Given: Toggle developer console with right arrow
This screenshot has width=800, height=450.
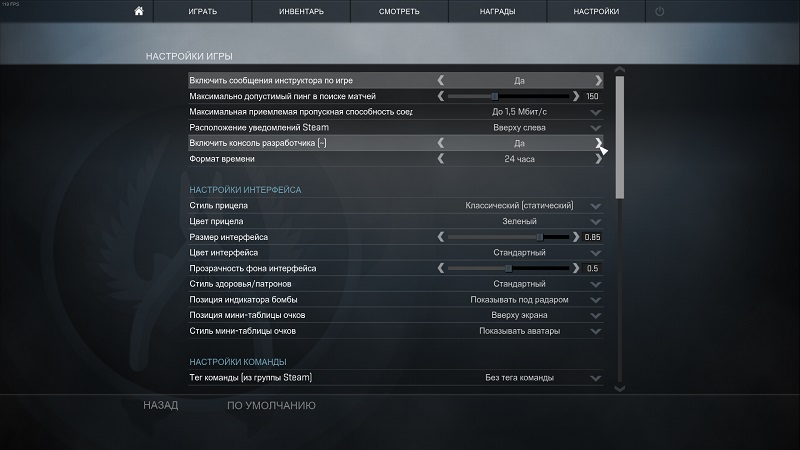Looking at the screenshot, I should click(x=598, y=143).
